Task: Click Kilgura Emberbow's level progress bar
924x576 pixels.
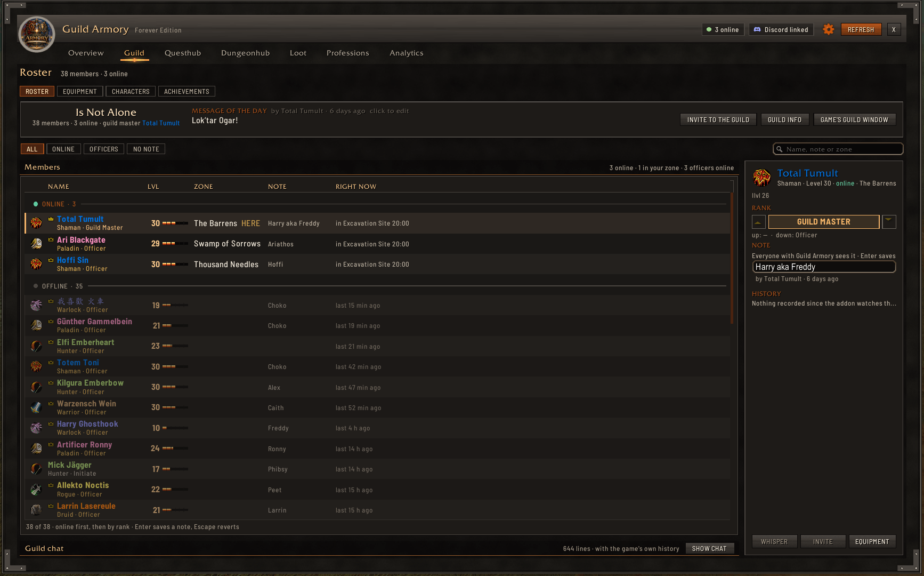Action: [175, 387]
